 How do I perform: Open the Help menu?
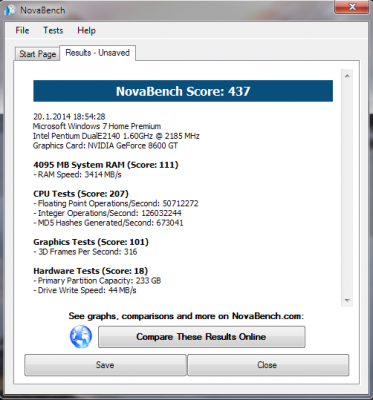86,30
